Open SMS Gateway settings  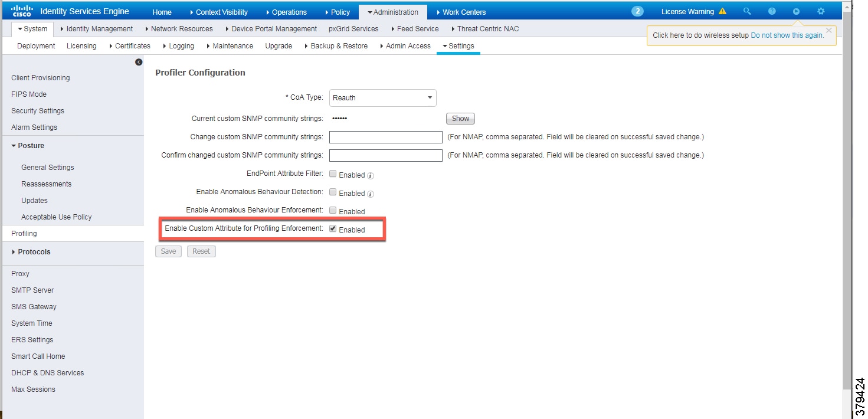[x=34, y=307]
